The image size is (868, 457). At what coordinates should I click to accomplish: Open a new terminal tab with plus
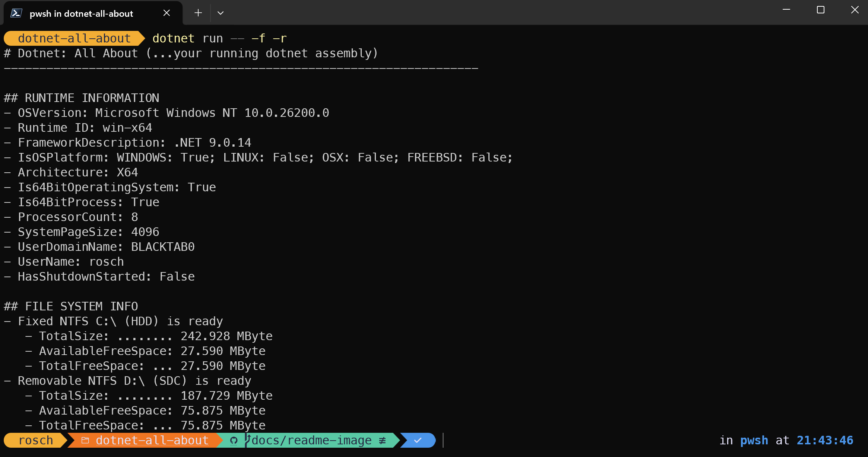pos(198,13)
